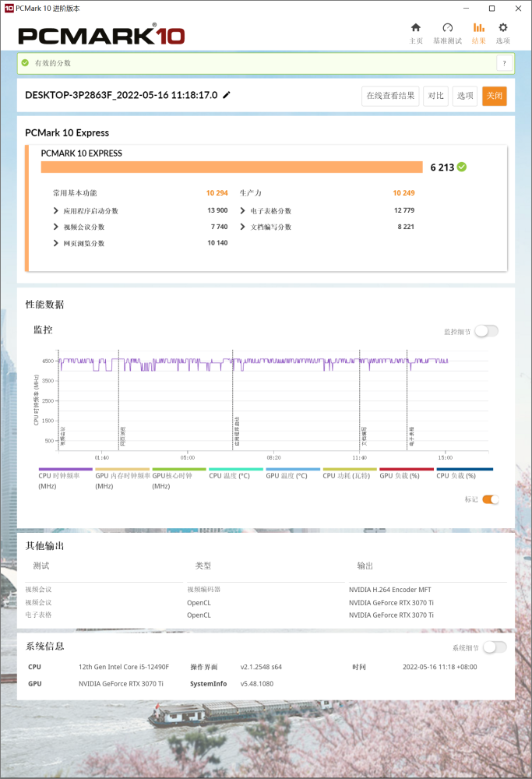Viewport: 532px width, 779px height.
Task: Minimize the PCMark 10 window
Action: (x=466, y=9)
